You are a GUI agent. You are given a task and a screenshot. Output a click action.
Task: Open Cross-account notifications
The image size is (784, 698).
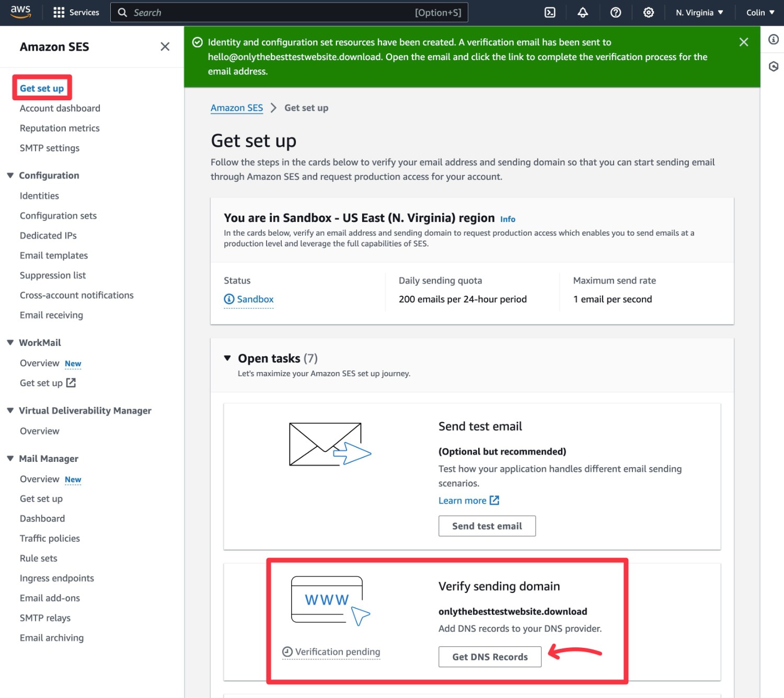[x=77, y=295]
